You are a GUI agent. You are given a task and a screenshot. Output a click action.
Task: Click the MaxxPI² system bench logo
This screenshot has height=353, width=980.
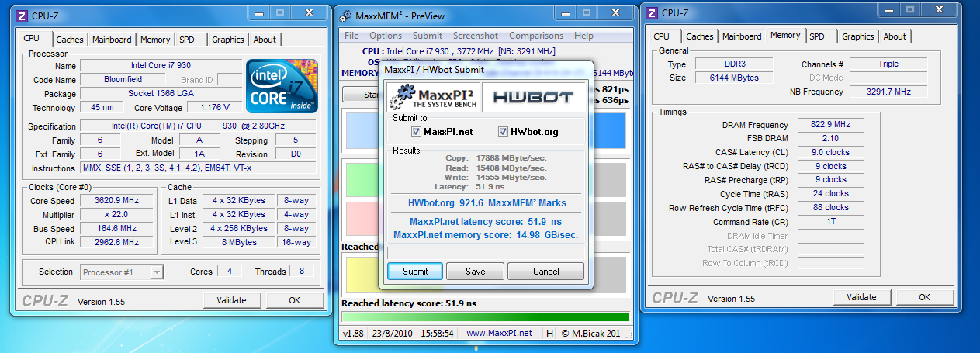(433, 96)
